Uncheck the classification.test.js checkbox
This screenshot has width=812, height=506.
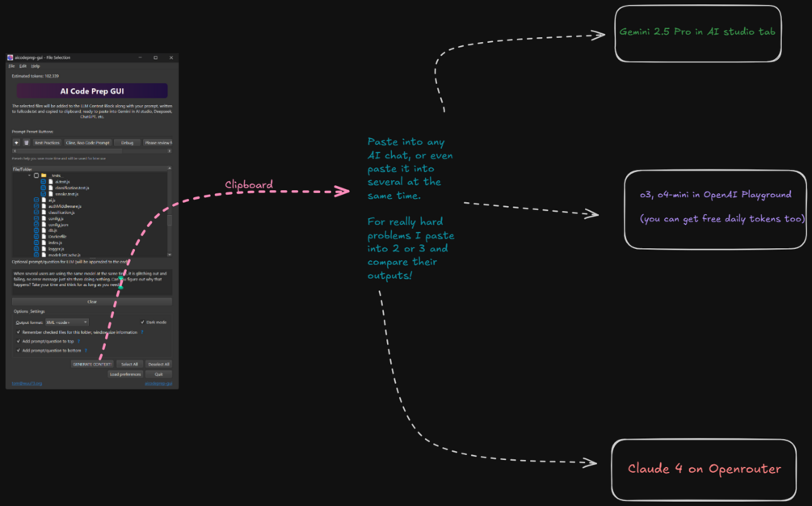44,188
